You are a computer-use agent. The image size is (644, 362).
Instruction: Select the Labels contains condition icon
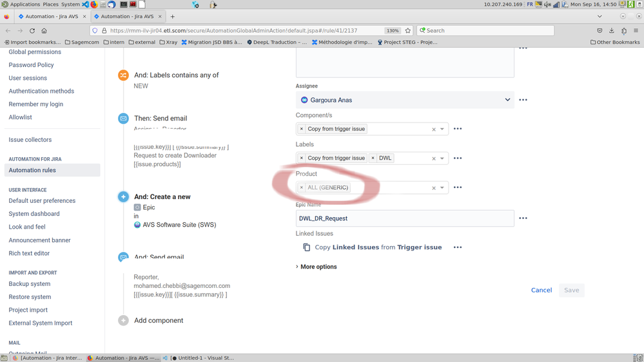(x=123, y=75)
